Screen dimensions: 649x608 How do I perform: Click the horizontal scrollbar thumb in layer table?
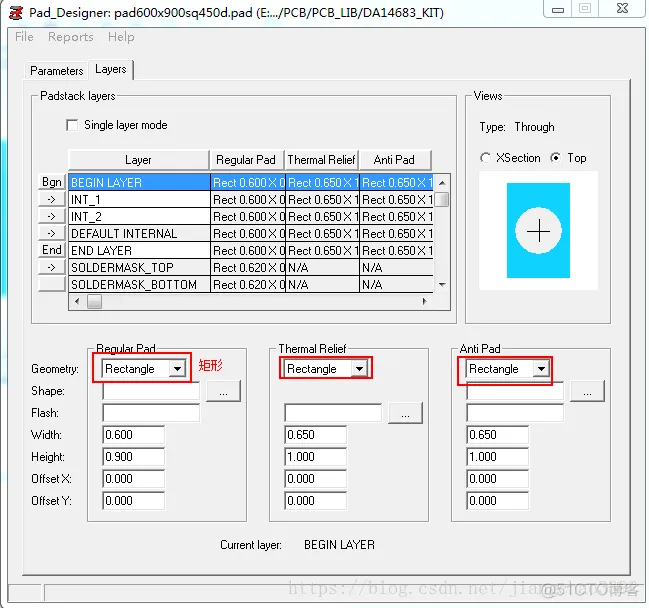[94, 301]
